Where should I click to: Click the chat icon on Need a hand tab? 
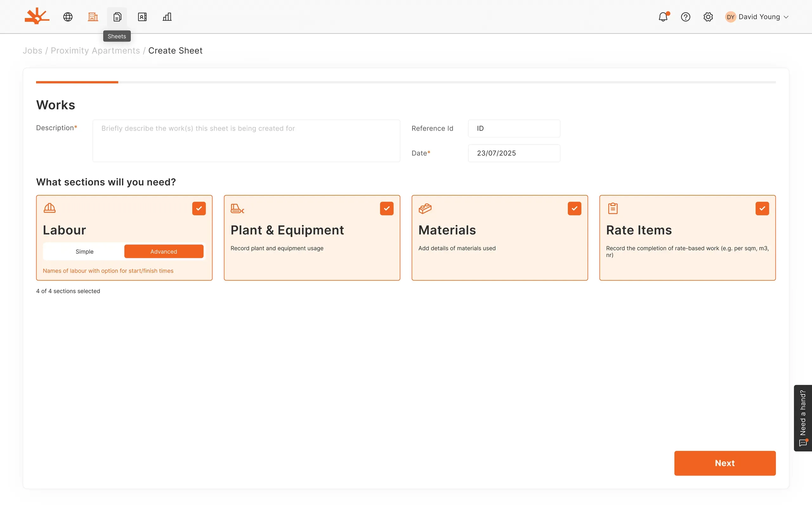803,443
